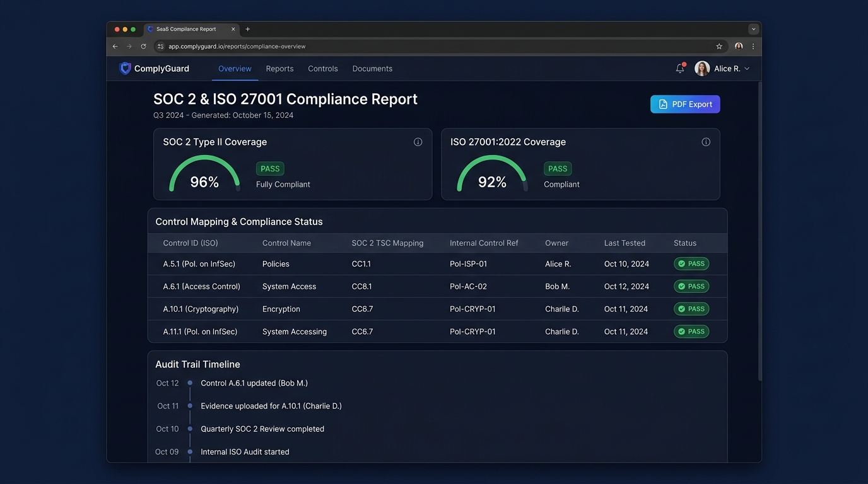Expand the Alice R. account dropdown chevron
The image size is (868, 484).
747,69
